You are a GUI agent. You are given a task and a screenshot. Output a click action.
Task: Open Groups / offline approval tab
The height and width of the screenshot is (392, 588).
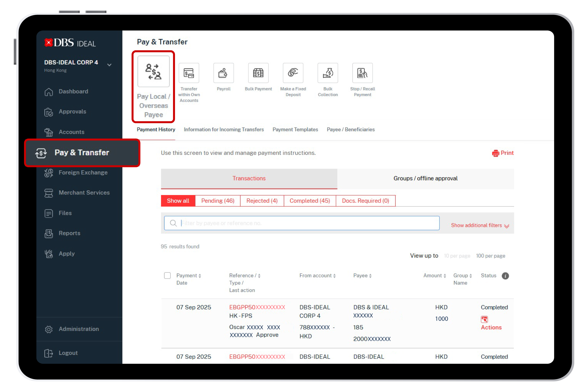click(x=425, y=179)
